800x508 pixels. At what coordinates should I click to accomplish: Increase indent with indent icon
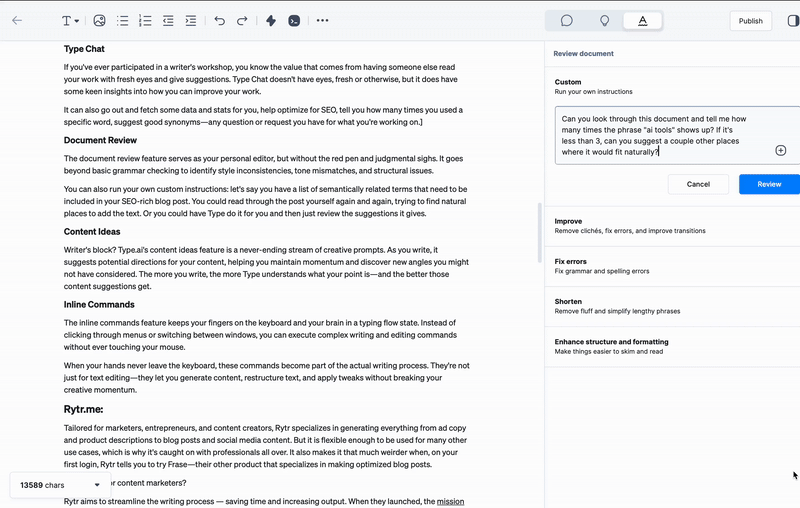pyautogui.click(x=190, y=20)
